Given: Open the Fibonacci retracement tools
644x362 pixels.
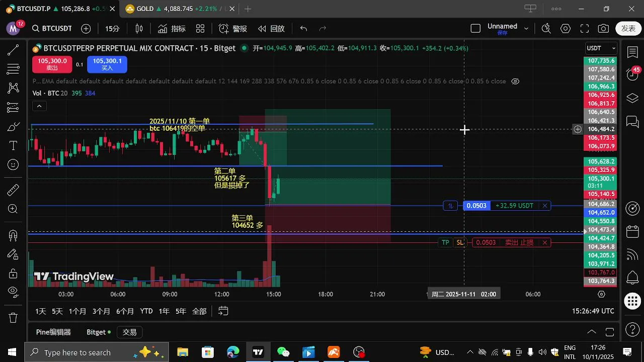Looking at the screenshot, I should pyautogui.click(x=13, y=69).
